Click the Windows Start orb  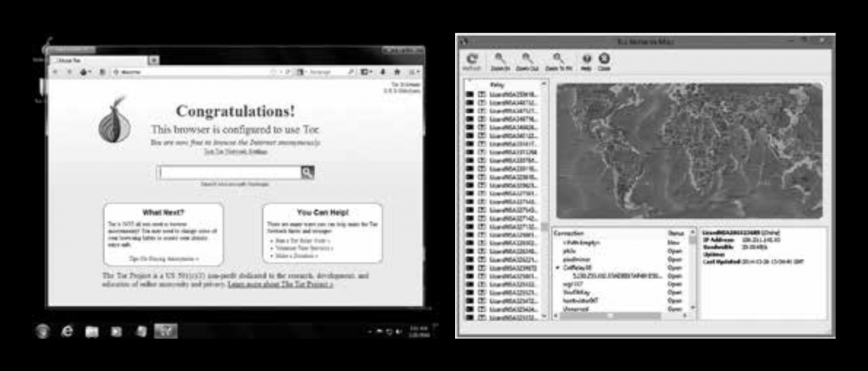[x=43, y=331]
